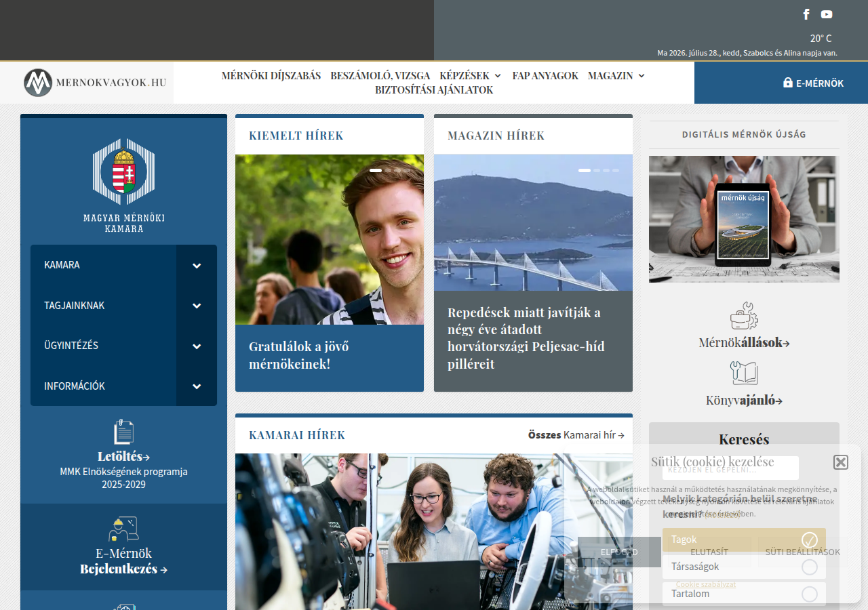
Task: Click the Letöltés document icon
Action: tap(123, 432)
